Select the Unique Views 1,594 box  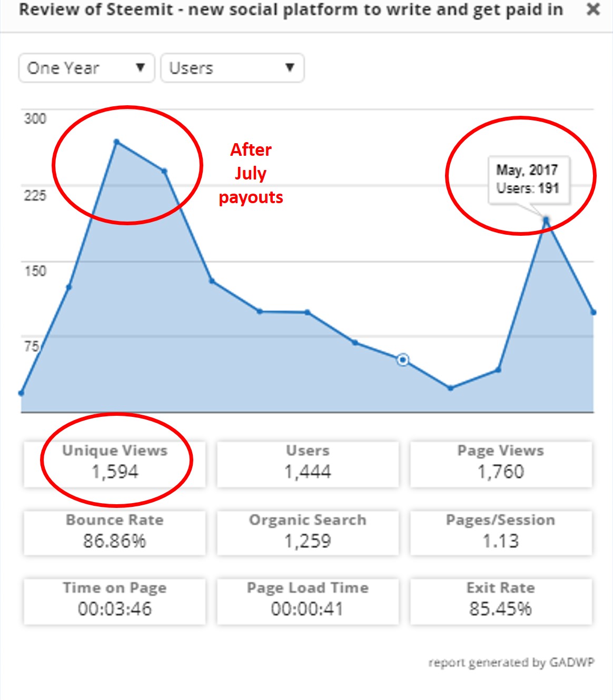115,464
